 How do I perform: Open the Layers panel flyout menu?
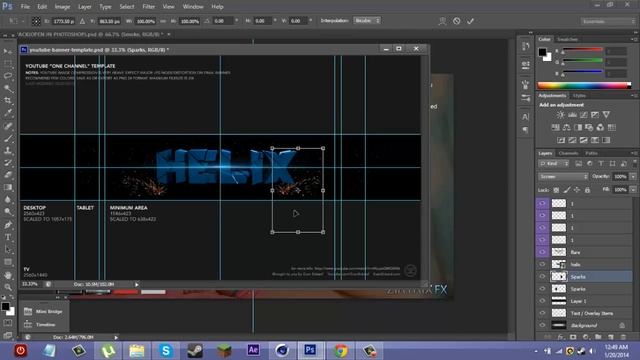click(x=634, y=153)
